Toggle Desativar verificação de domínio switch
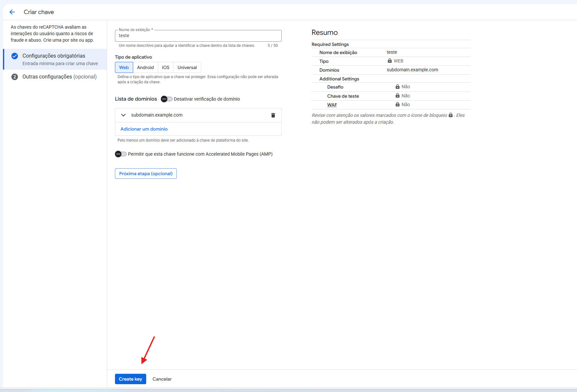 tap(166, 99)
